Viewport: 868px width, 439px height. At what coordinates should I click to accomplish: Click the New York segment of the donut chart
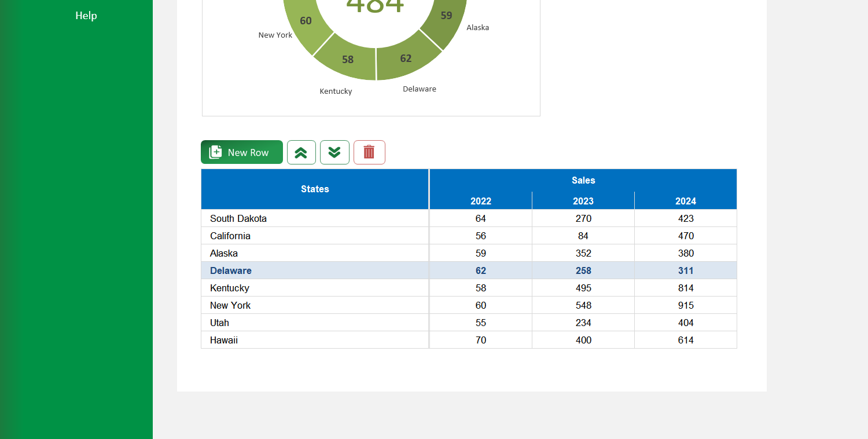(x=305, y=21)
